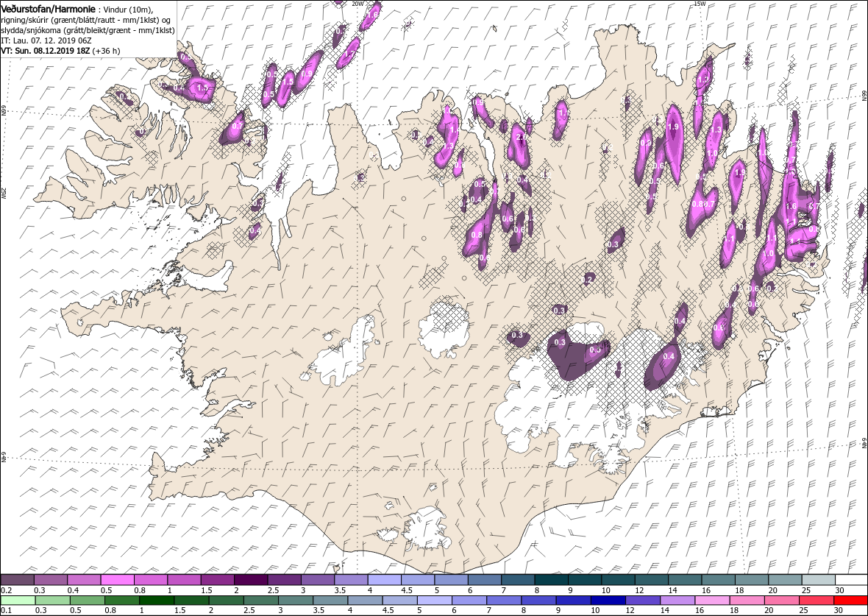Pick the 3 violet swatch in top legend row
868x616 pixels.
click(317, 580)
